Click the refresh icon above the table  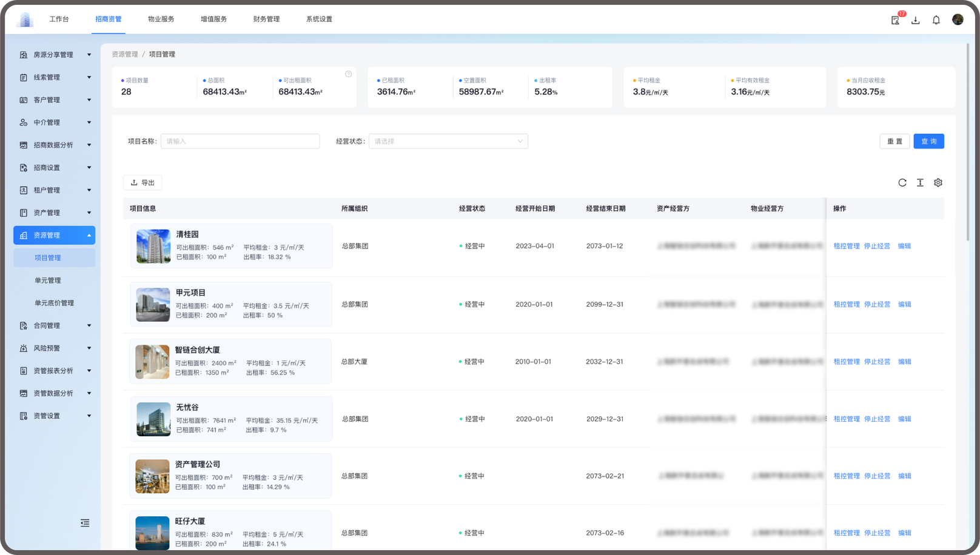click(x=902, y=182)
